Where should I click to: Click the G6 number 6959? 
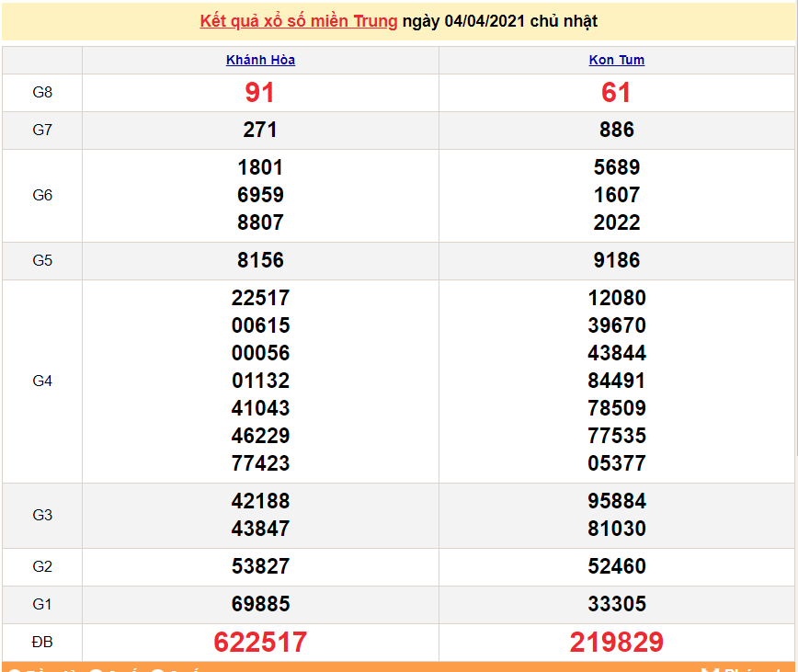tap(260, 195)
